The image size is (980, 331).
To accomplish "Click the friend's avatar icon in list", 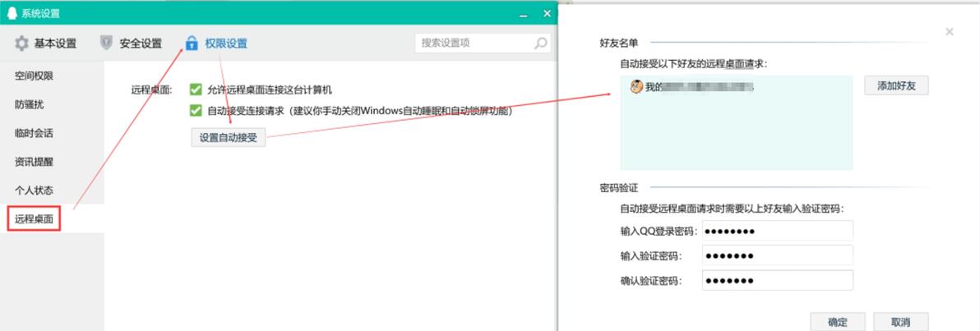I will [636, 87].
